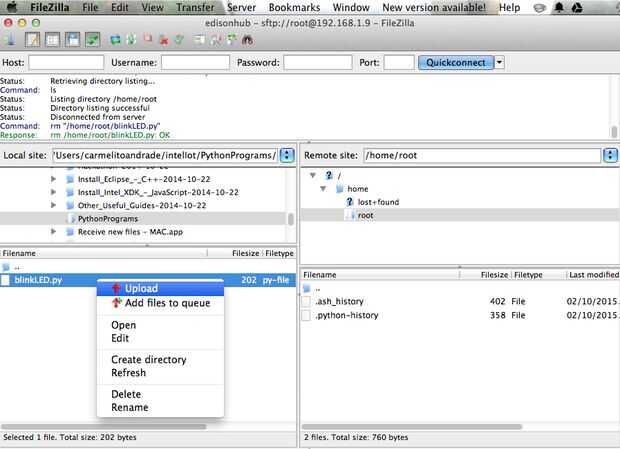
Task: Sort local list by Filename column
Action: point(104,253)
